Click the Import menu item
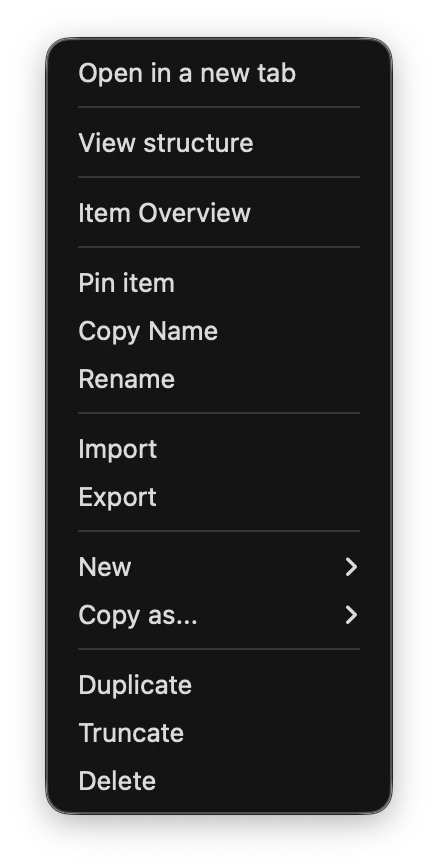The width and height of the screenshot is (438, 868). 219,449
